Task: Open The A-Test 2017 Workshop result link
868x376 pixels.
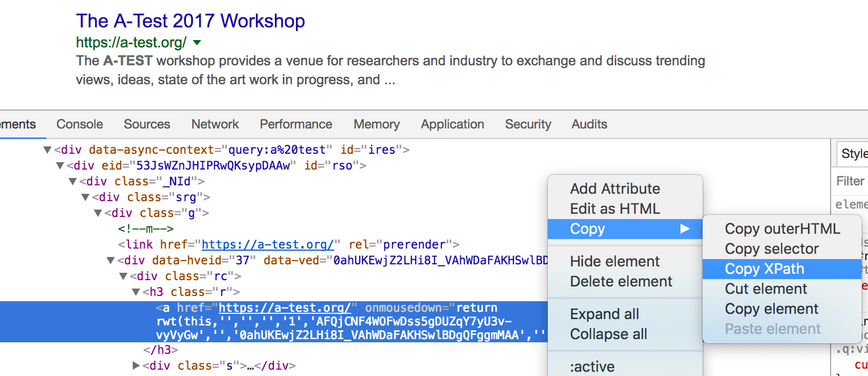Action: [190, 21]
